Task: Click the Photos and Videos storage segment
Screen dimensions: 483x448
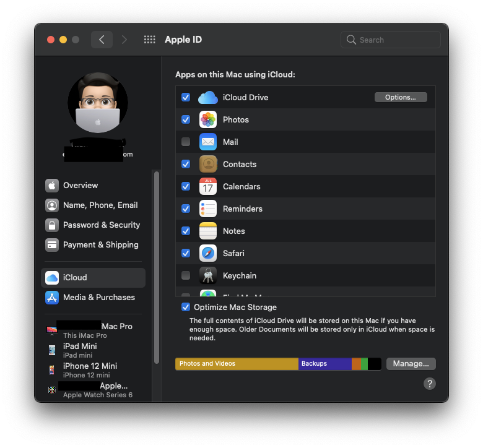Action: coord(237,364)
